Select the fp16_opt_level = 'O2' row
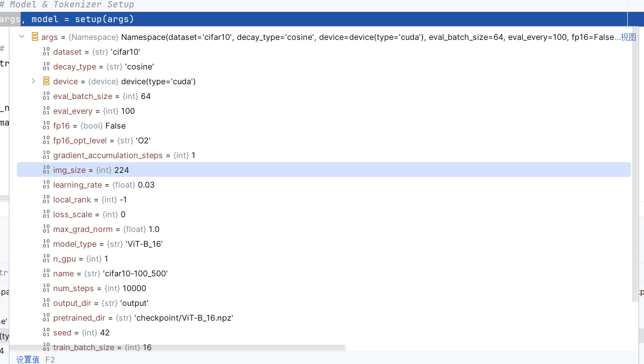The height and width of the screenshot is (364, 644). [324, 140]
